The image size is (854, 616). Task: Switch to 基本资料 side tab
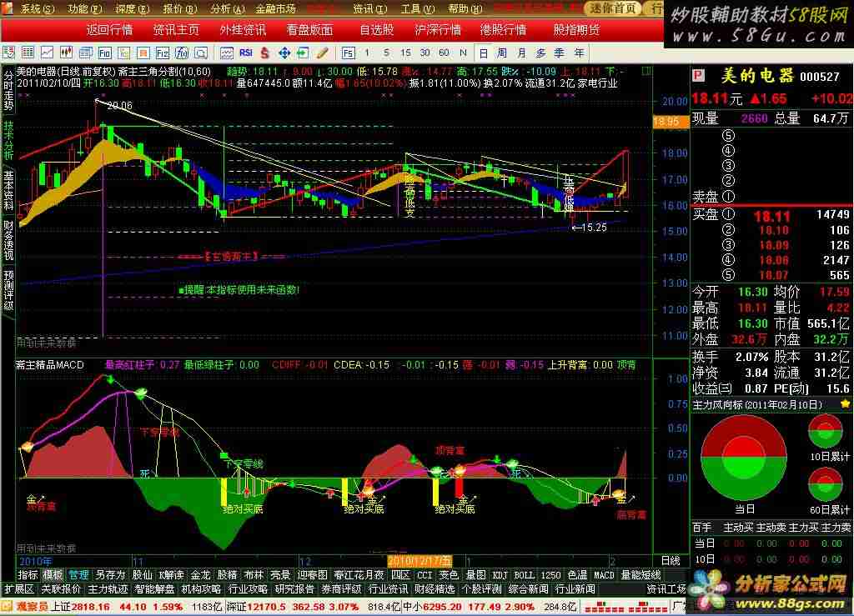click(8, 190)
